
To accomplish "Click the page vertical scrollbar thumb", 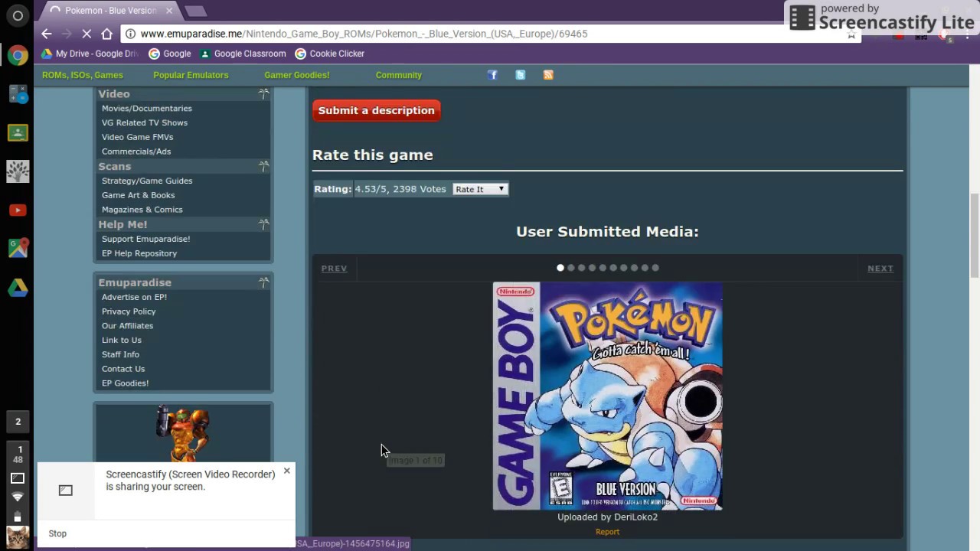I will click(974, 236).
